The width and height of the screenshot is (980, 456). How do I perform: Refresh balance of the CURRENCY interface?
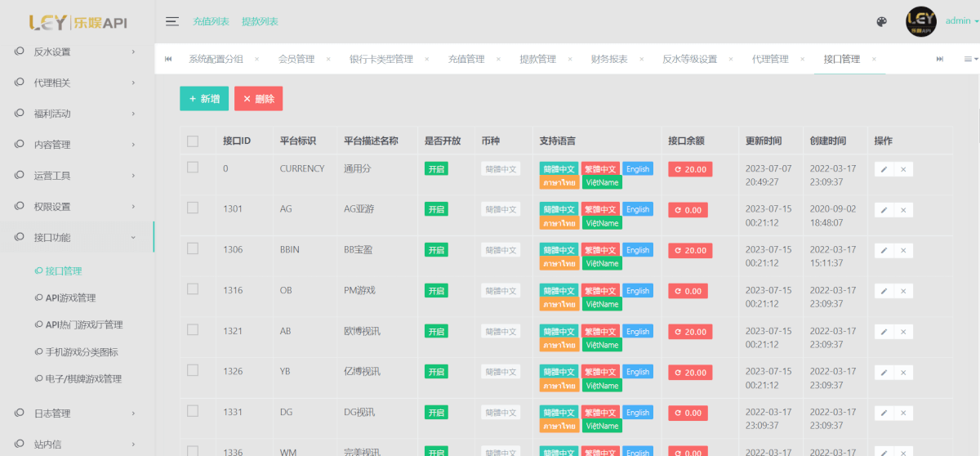point(689,169)
